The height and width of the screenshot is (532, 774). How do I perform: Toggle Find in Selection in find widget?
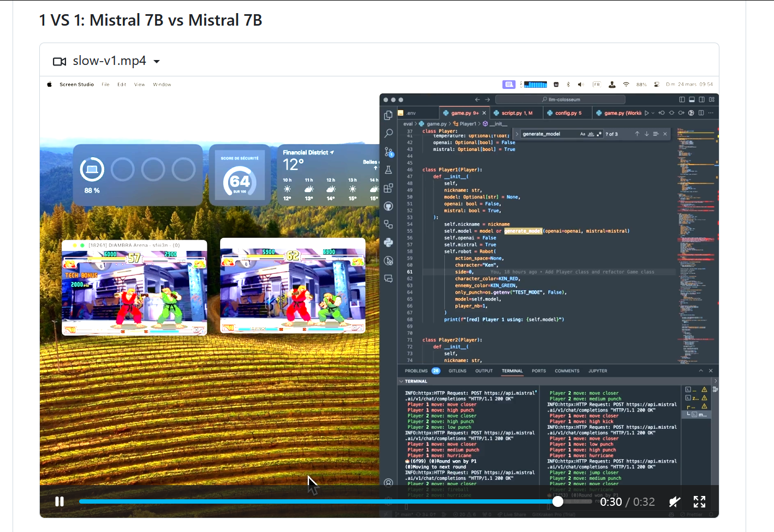pyautogui.click(x=656, y=134)
